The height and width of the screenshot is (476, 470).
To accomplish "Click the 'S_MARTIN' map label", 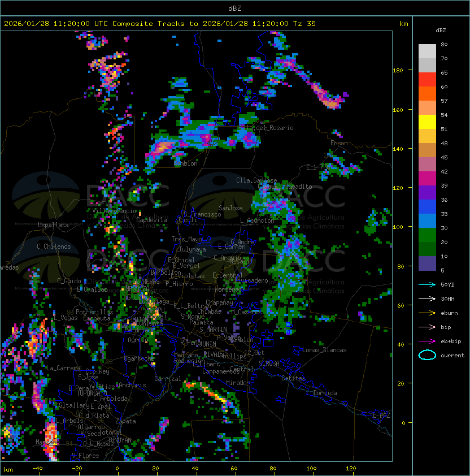I will [x=214, y=330].
